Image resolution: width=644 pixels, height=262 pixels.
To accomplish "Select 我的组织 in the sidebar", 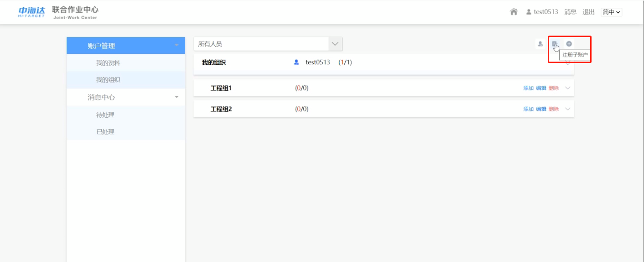I will (x=108, y=80).
